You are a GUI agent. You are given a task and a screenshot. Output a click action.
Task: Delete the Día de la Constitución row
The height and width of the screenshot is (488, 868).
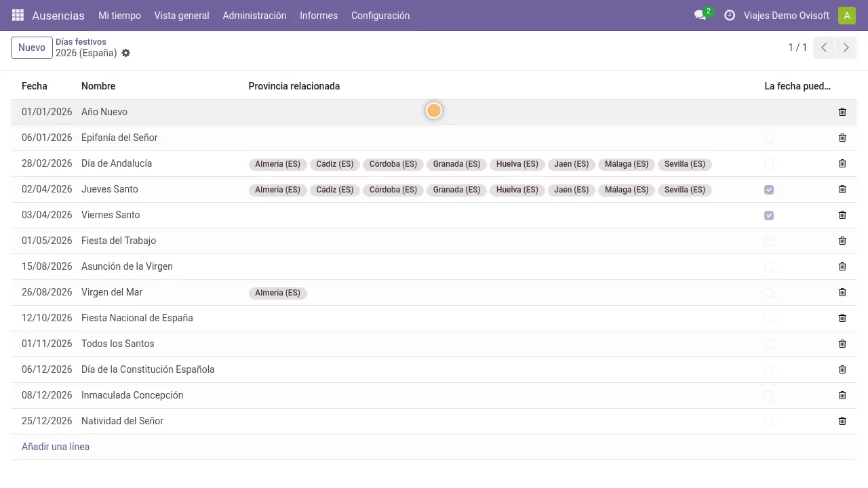pyautogui.click(x=842, y=369)
